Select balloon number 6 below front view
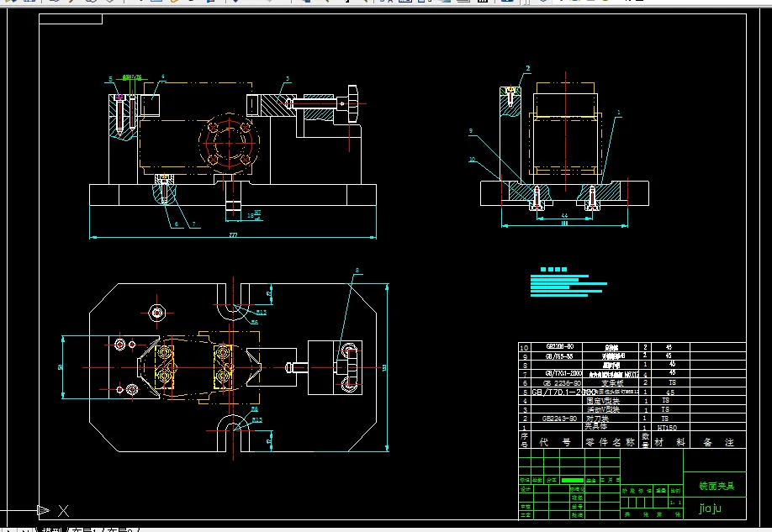772x532 pixels. coord(177,224)
